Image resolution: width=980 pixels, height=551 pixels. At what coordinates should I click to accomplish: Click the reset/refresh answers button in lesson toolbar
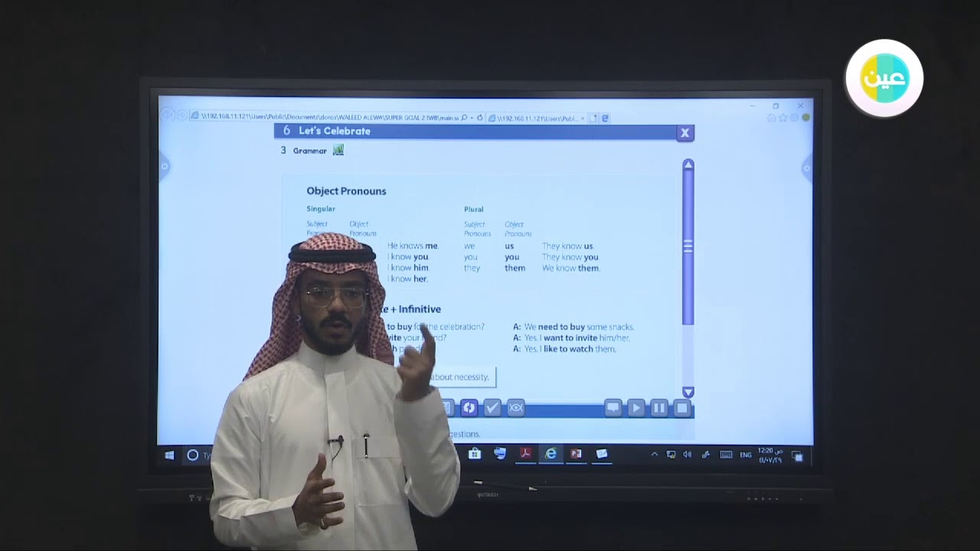(469, 408)
